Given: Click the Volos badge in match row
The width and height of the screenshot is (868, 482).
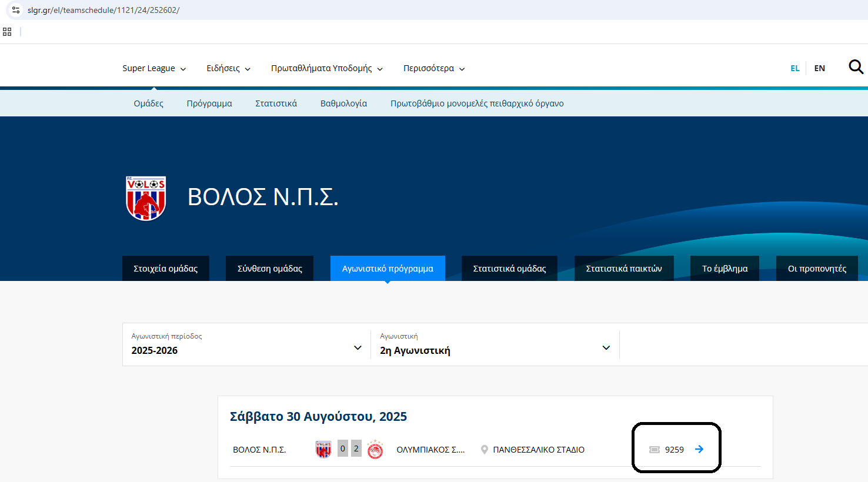Looking at the screenshot, I should (323, 450).
